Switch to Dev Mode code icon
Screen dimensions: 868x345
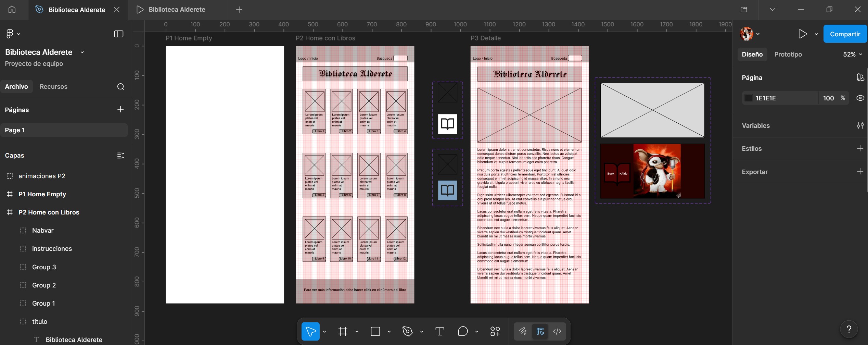[557, 331]
